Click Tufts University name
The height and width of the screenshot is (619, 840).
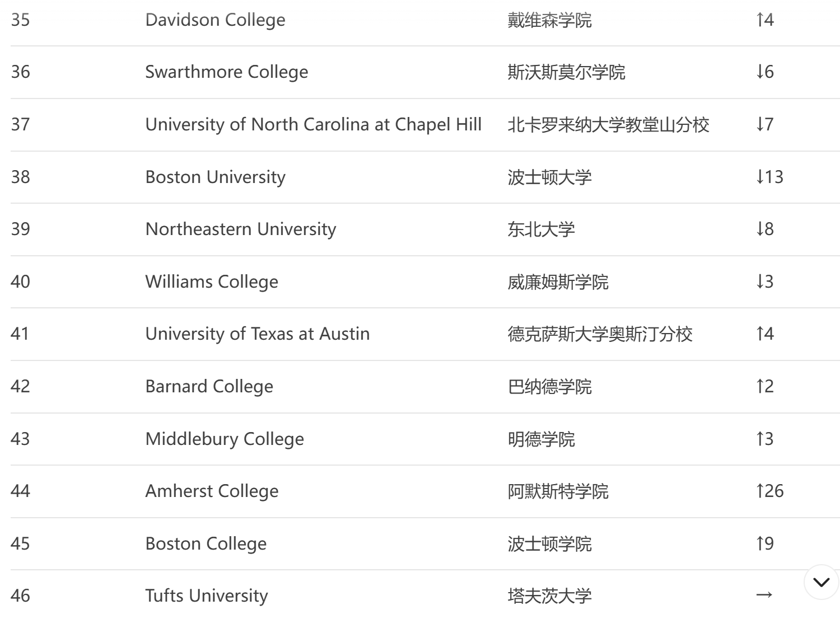pyautogui.click(x=206, y=595)
